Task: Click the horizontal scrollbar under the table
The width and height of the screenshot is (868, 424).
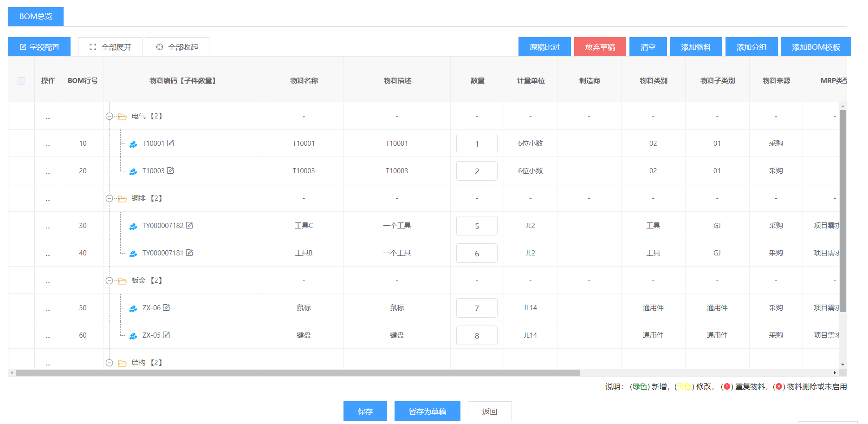Action: click(x=297, y=372)
